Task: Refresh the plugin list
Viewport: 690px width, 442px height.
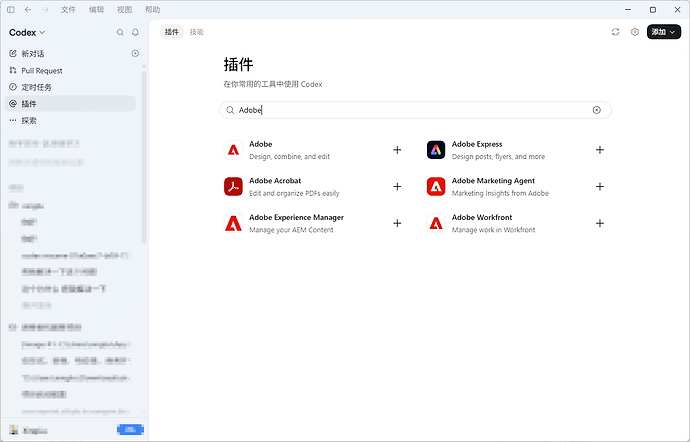Action: pos(616,32)
